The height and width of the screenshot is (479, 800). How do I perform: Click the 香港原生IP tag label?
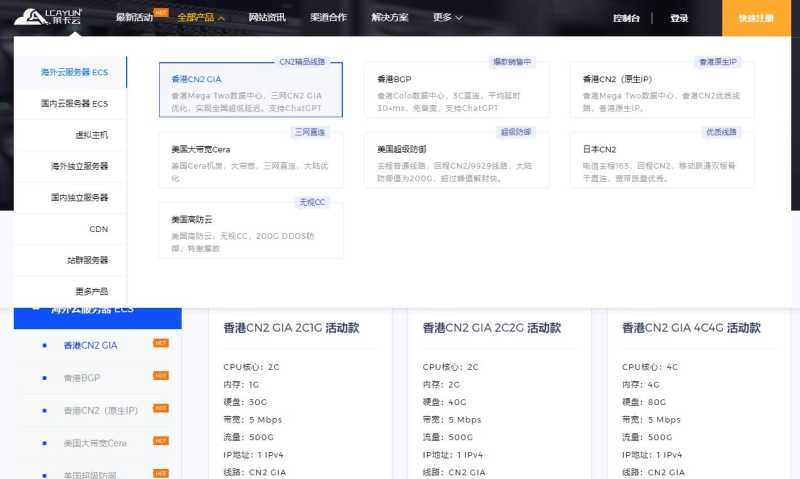pyautogui.click(x=718, y=62)
